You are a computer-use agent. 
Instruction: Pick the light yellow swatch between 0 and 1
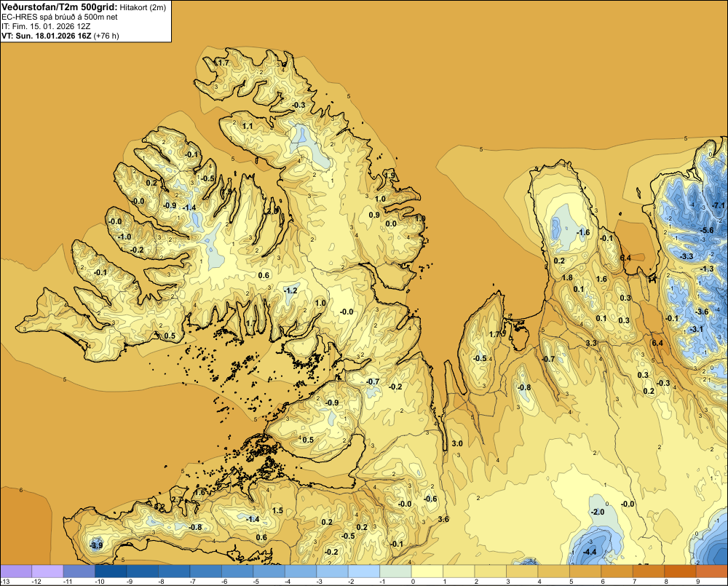[x=427, y=571]
